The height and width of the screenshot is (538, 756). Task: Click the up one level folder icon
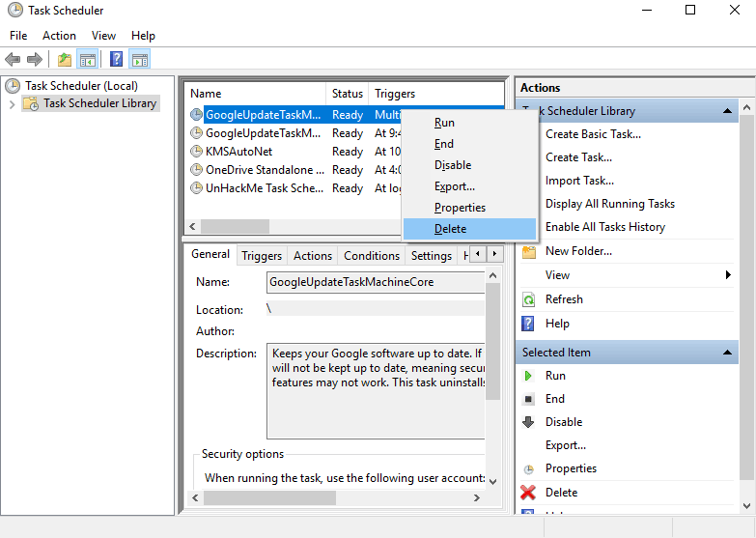pos(65,60)
